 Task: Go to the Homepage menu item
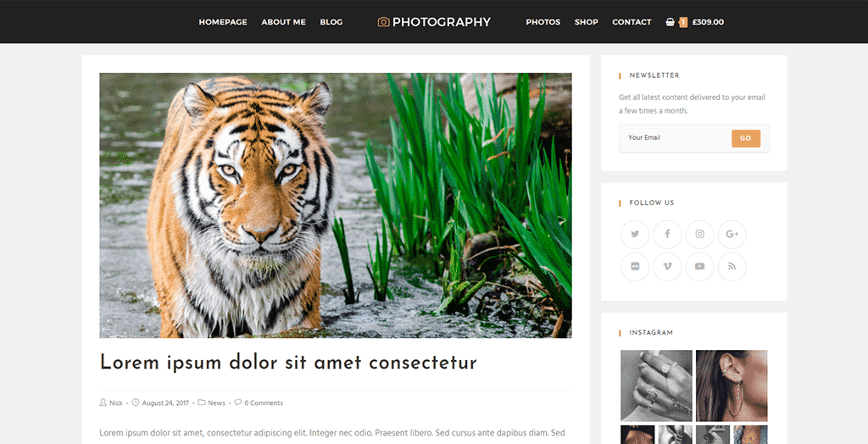223,22
